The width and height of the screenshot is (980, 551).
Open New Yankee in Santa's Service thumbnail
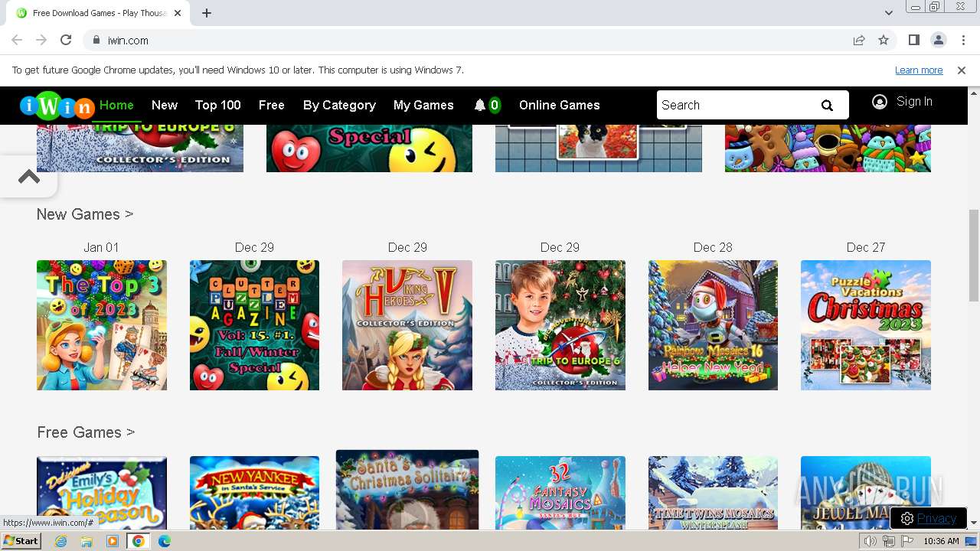click(254, 493)
